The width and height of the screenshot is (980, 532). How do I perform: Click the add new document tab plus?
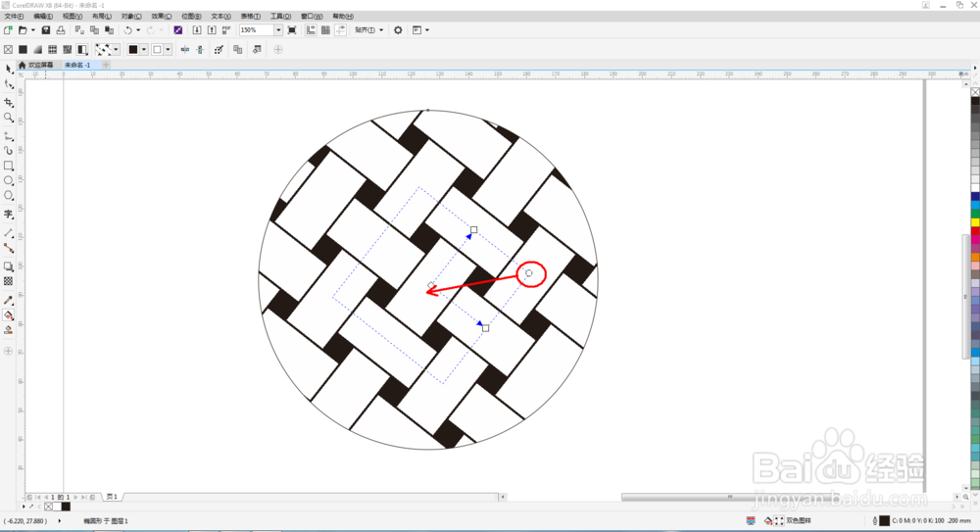pos(106,65)
